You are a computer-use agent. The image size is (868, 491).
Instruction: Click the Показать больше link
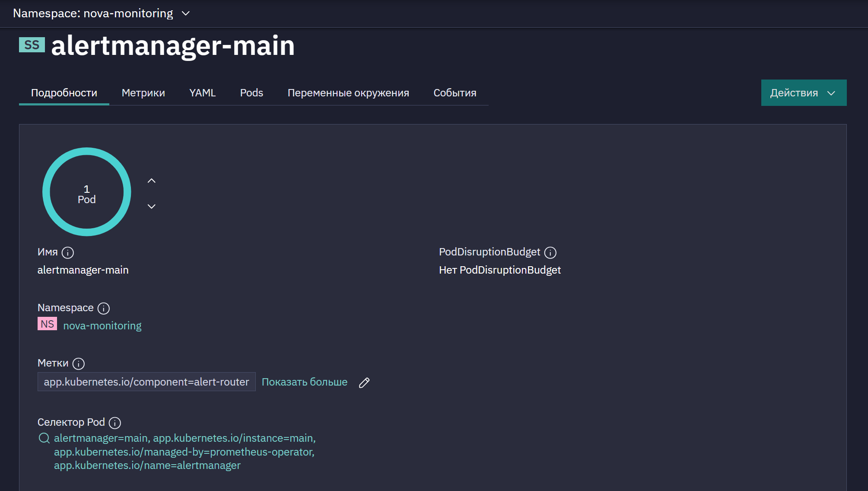point(305,382)
